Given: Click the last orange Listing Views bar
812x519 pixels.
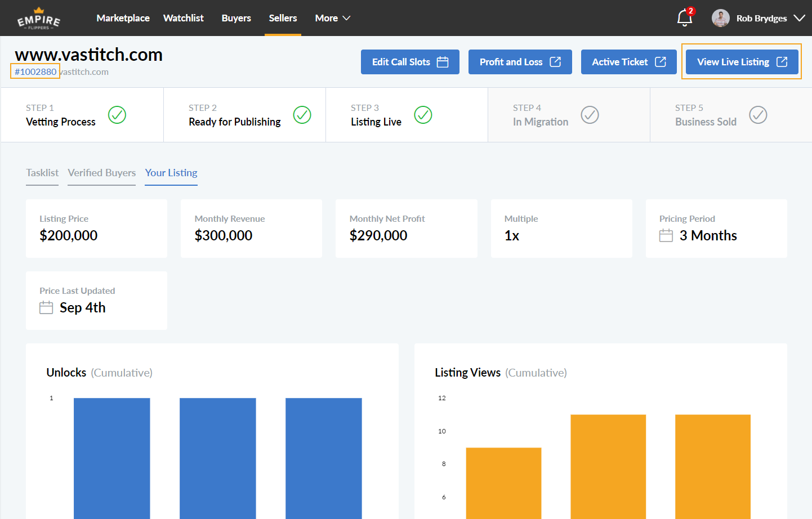Looking at the screenshot, I should pyautogui.click(x=713, y=467).
